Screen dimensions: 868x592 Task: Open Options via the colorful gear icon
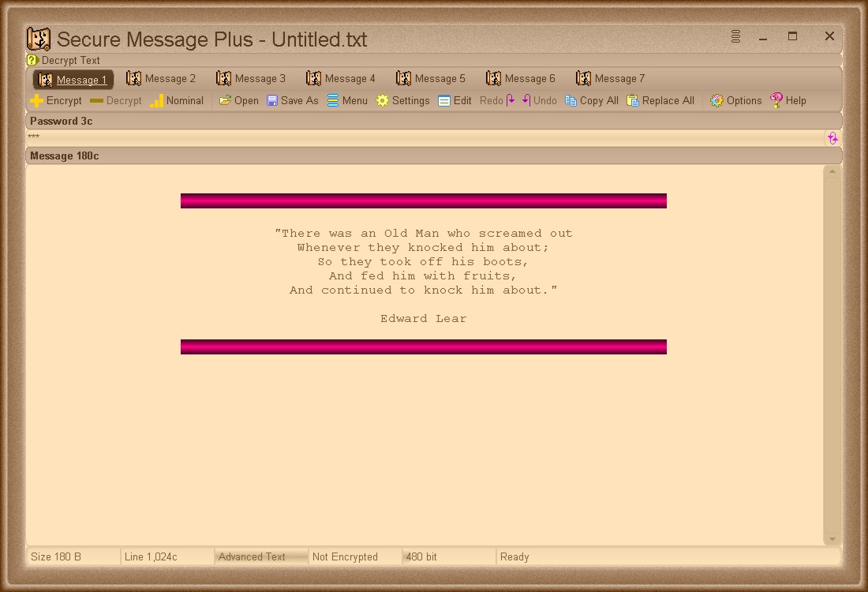tap(716, 101)
